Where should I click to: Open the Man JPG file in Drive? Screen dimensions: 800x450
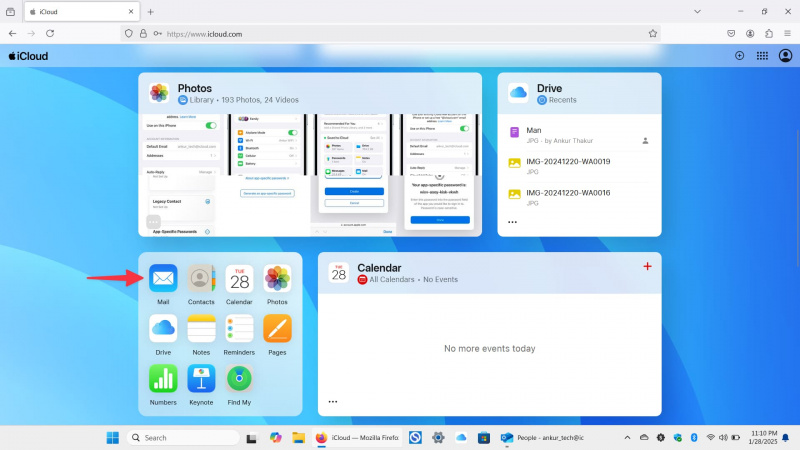tap(579, 135)
